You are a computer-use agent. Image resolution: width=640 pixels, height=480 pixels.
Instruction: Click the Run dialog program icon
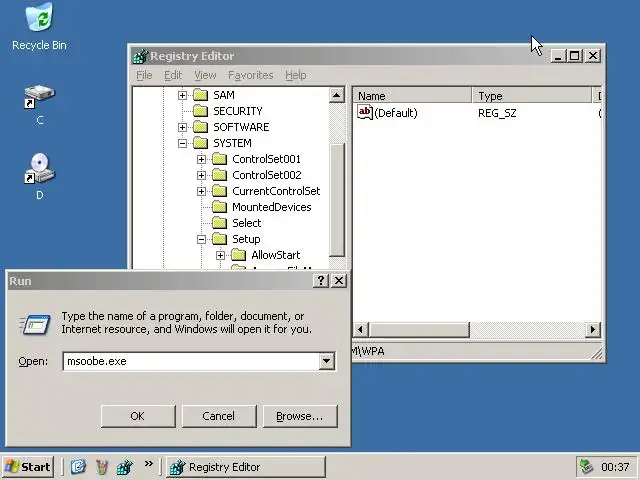(x=35, y=324)
